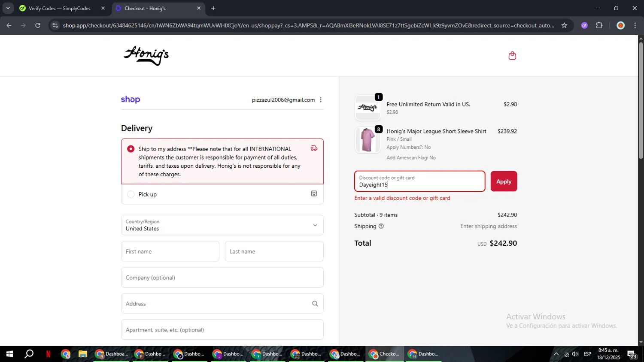
Task: Click the $242.90 total amount
Action: click(503, 243)
